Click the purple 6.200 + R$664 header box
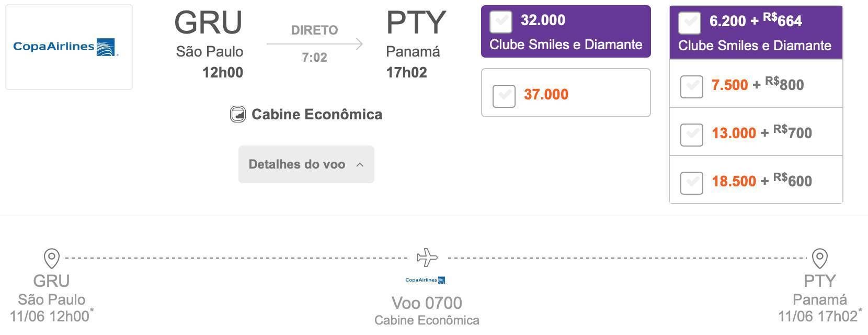This screenshot has width=868, height=335. [x=756, y=32]
